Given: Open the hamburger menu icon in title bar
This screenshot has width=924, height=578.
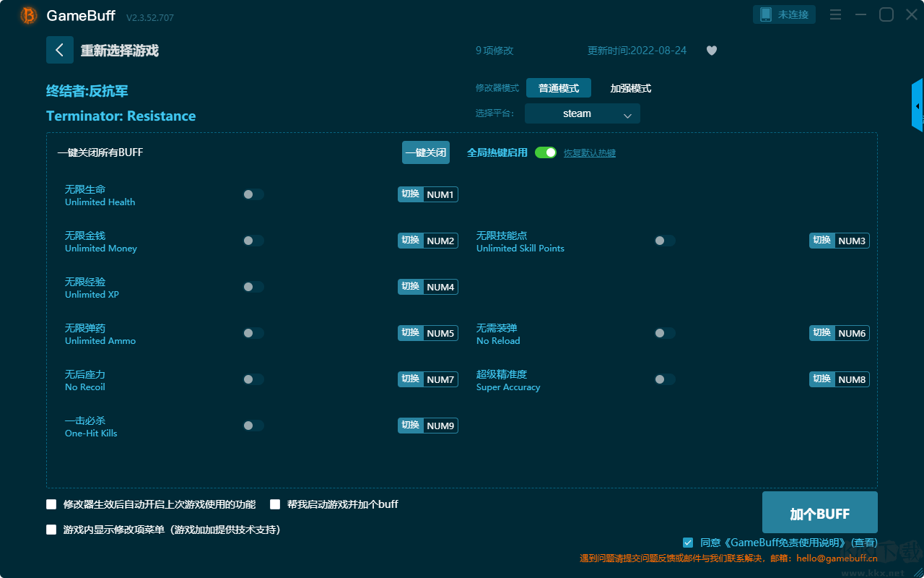Looking at the screenshot, I should click(x=835, y=14).
